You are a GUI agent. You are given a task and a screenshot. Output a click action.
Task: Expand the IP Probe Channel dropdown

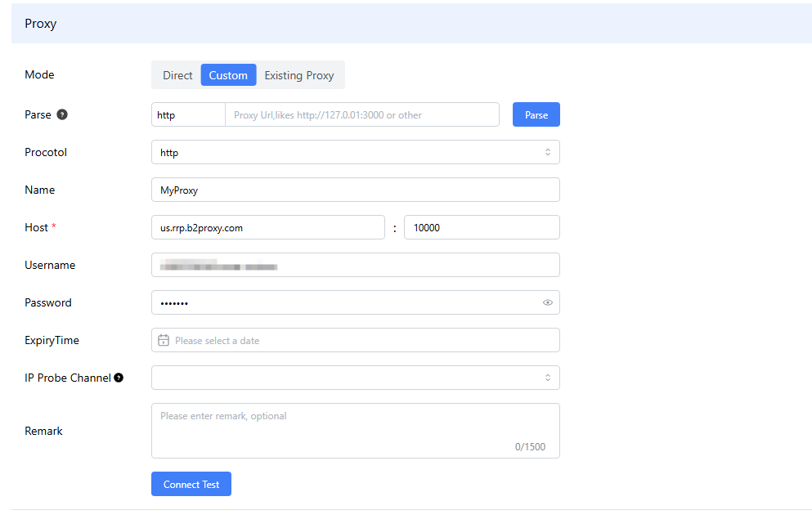click(x=355, y=378)
